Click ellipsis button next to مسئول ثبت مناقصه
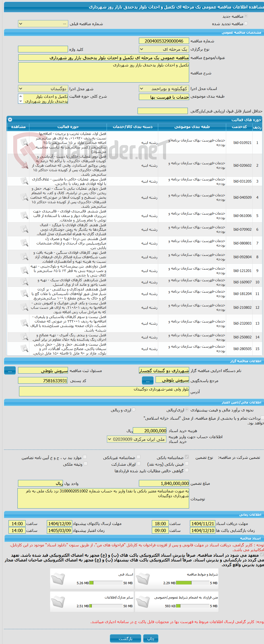This screenshot has width=264, height=644. pyautogui.click(x=10, y=371)
